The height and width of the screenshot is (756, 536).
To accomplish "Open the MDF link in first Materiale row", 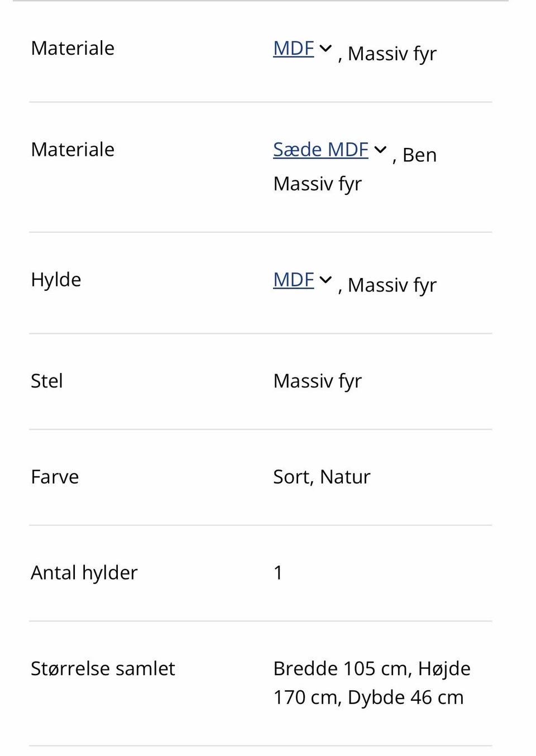I will point(294,49).
